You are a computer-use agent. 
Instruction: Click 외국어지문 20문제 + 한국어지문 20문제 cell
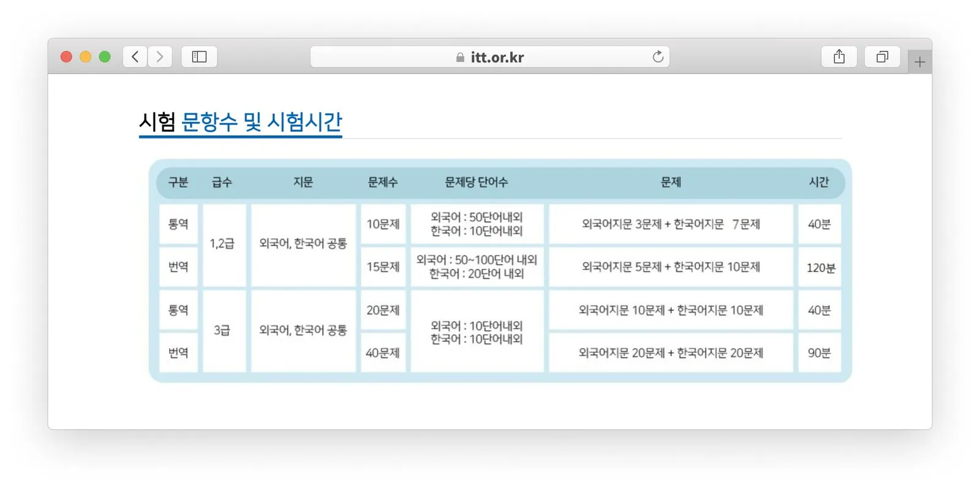[671, 352]
